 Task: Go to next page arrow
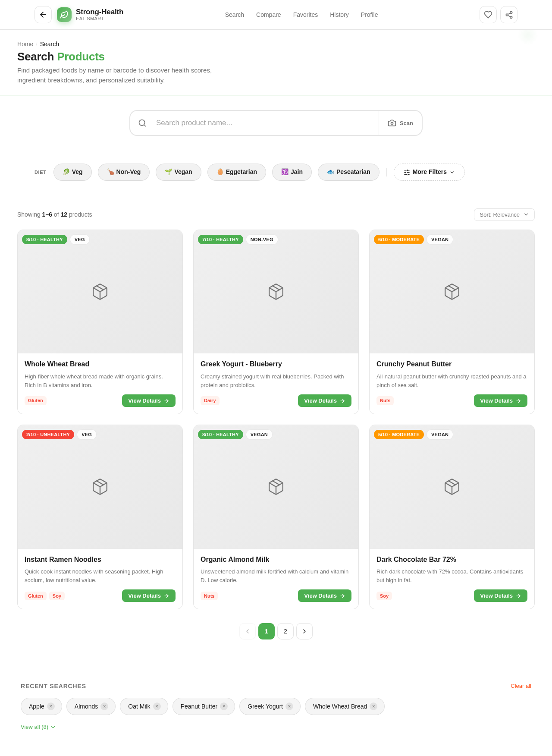click(x=304, y=631)
